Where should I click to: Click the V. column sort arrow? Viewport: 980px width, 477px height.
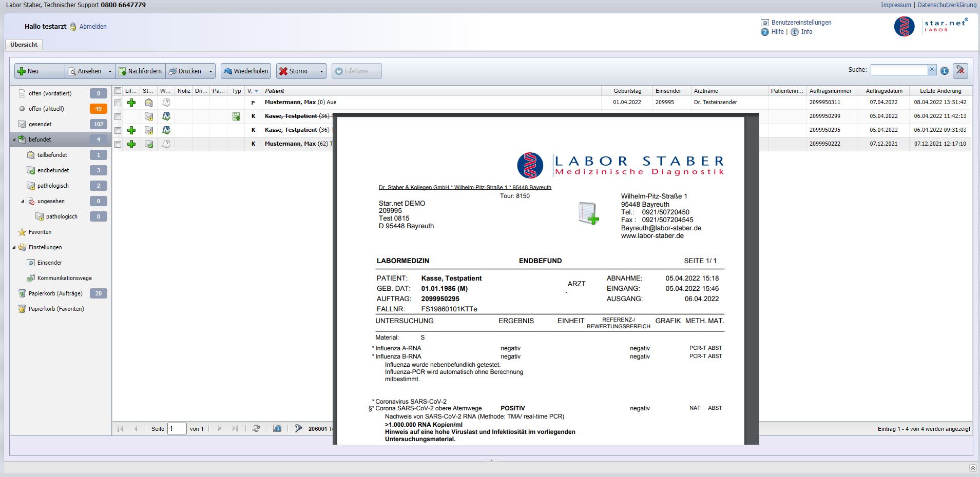[256, 91]
